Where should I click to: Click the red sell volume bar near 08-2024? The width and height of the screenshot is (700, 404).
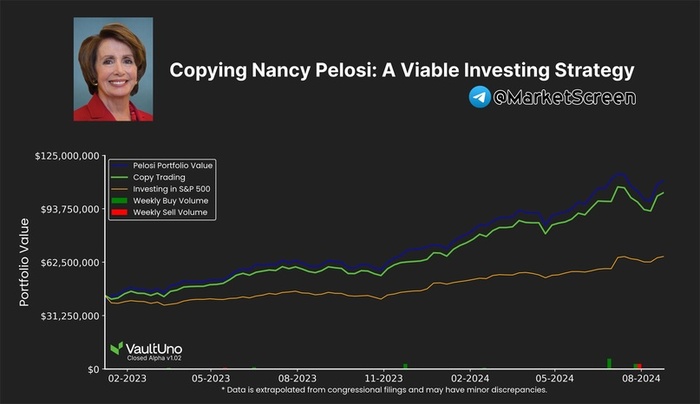640,366
